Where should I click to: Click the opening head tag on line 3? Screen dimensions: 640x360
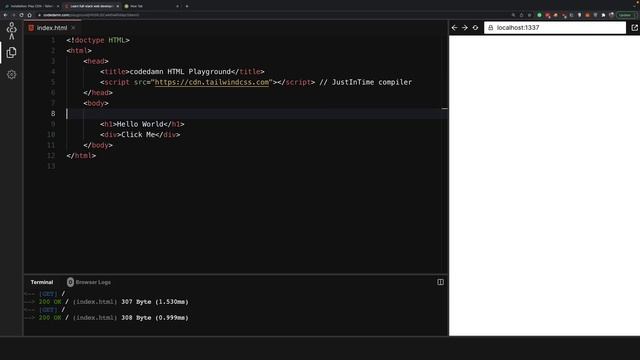point(96,61)
